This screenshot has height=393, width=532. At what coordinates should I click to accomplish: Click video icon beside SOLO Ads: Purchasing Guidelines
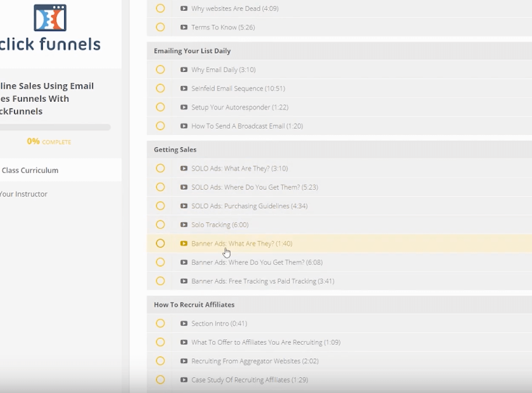click(184, 206)
